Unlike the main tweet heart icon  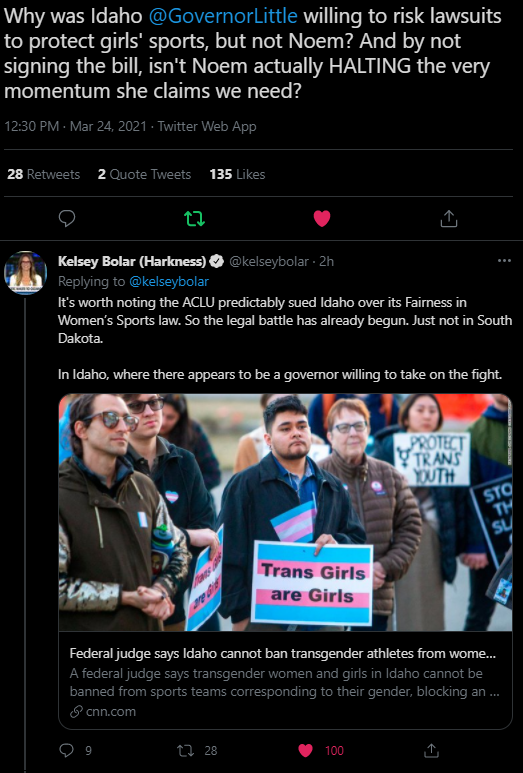point(322,218)
